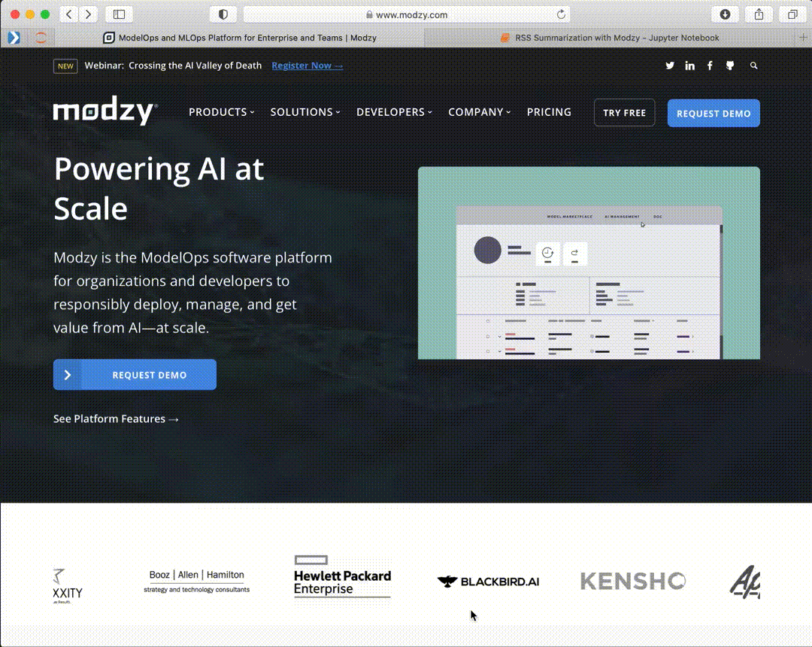Viewport: 812px width, 647px height.
Task: Open Modzy's LinkedIn page icon
Action: pyautogui.click(x=689, y=66)
